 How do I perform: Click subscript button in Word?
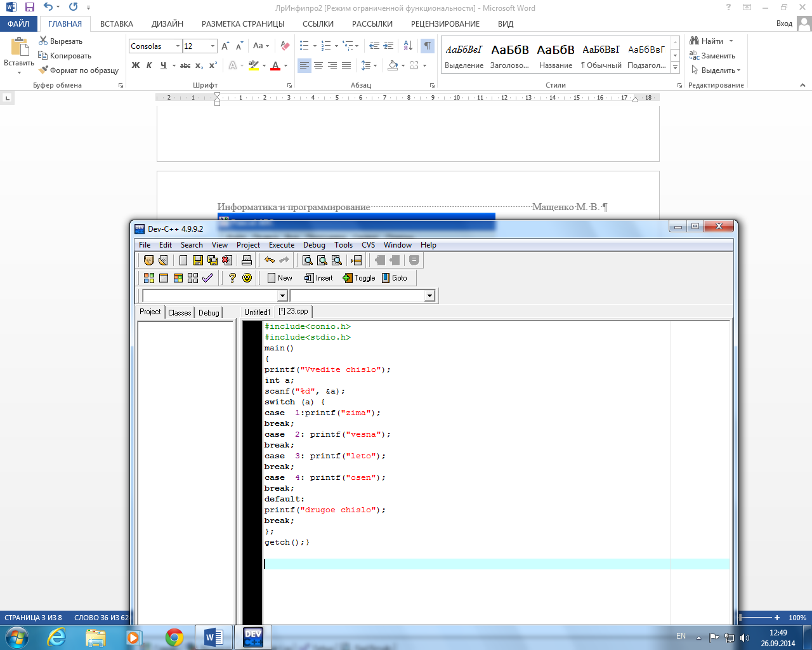199,65
